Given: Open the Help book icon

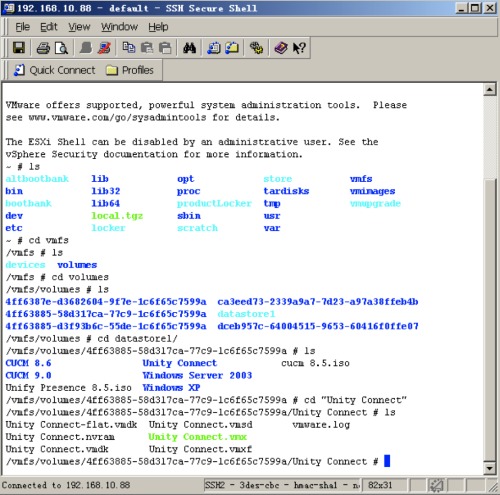Looking at the screenshot, I should tap(281, 48).
